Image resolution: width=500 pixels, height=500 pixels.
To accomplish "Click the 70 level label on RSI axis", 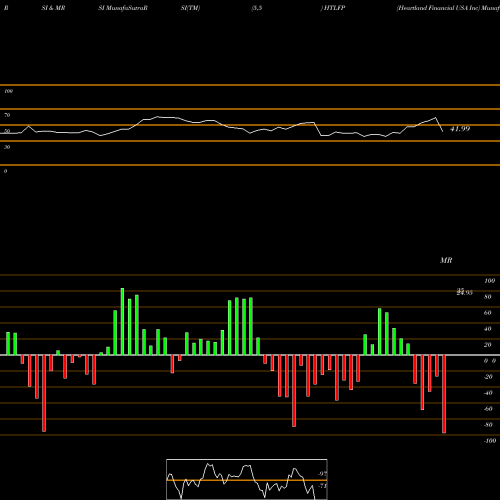I will 7,115.
